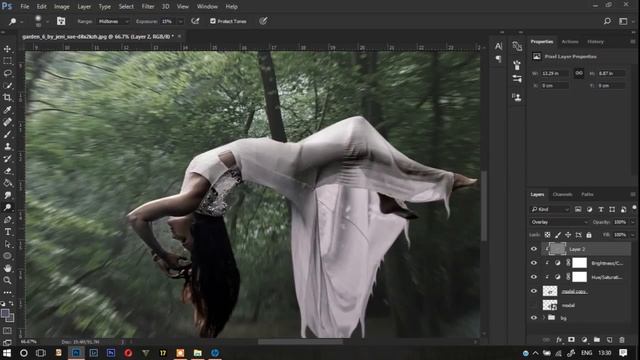Switch to the Channels tab
The image size is (640, 360).
[562, 194]
